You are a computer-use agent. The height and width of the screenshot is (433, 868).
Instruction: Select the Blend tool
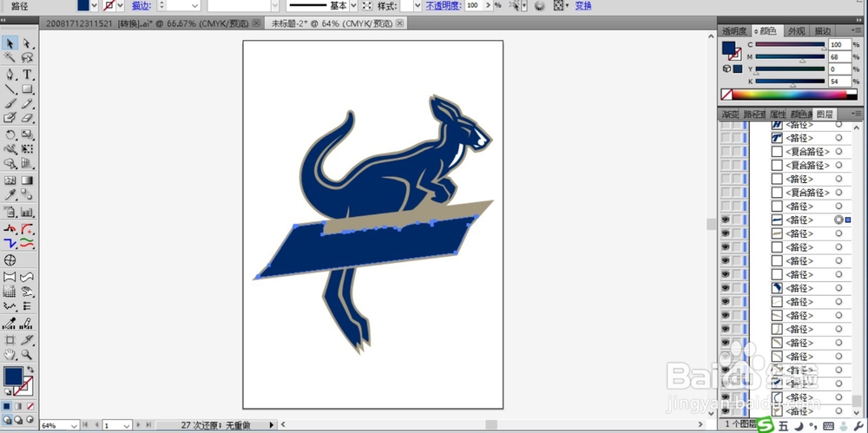[27, 195]
